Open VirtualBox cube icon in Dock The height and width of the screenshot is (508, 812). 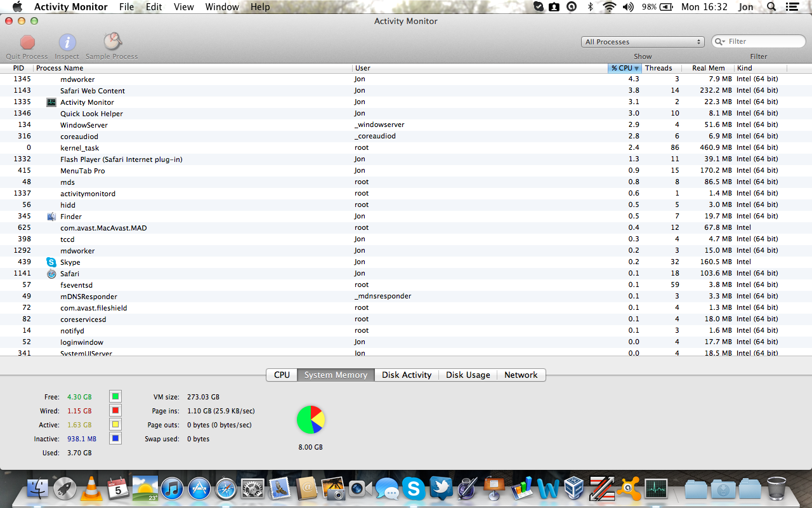[575, 488]
